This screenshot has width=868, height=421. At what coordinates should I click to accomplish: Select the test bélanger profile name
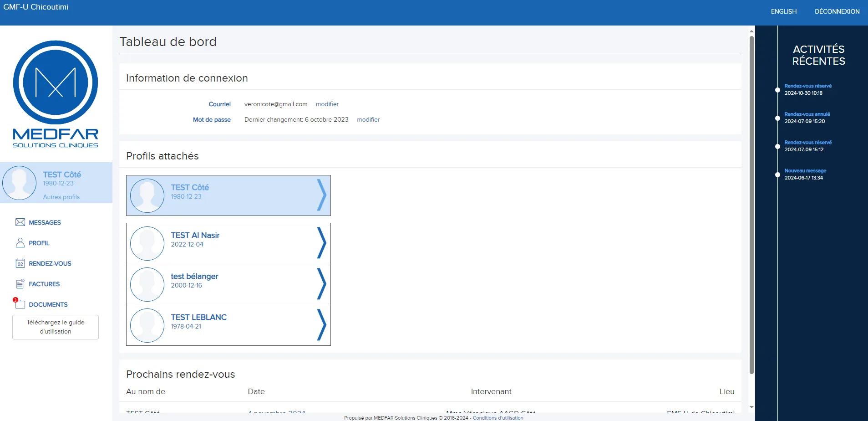coord(194,276)
